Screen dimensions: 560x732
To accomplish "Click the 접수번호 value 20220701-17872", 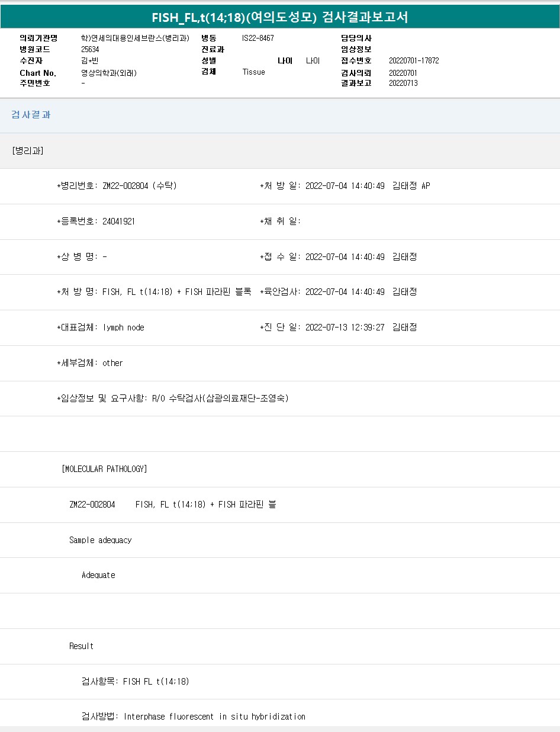I will (x=414, y=61).
